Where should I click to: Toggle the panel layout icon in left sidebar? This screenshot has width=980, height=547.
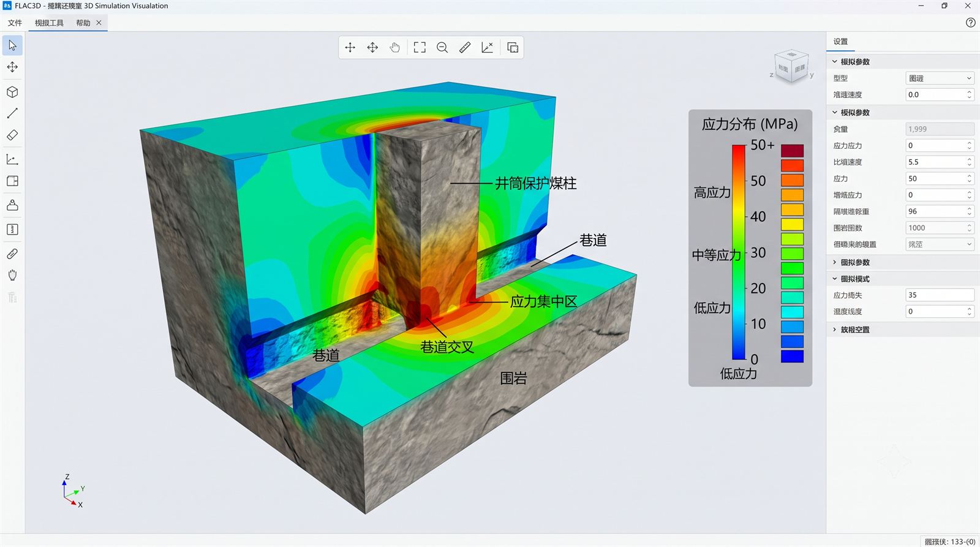tap(12, 181)
